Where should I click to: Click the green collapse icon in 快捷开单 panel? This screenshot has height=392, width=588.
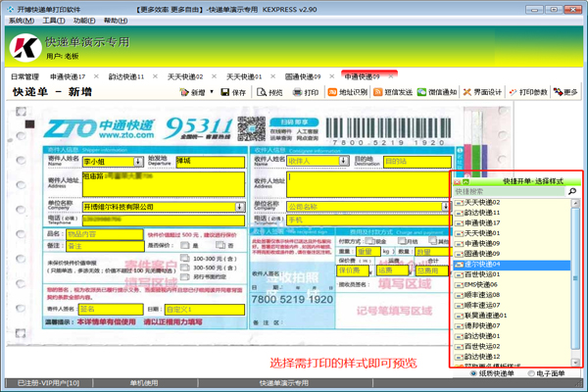coord(465,182)
